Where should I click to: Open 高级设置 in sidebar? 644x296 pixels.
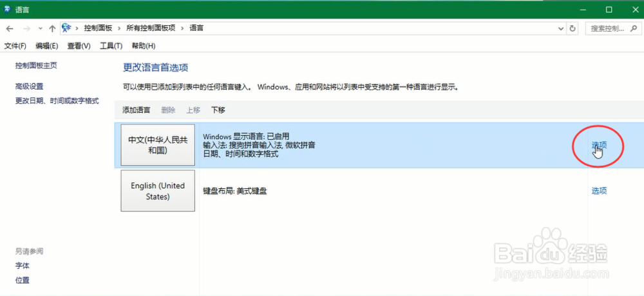[29, 86]
